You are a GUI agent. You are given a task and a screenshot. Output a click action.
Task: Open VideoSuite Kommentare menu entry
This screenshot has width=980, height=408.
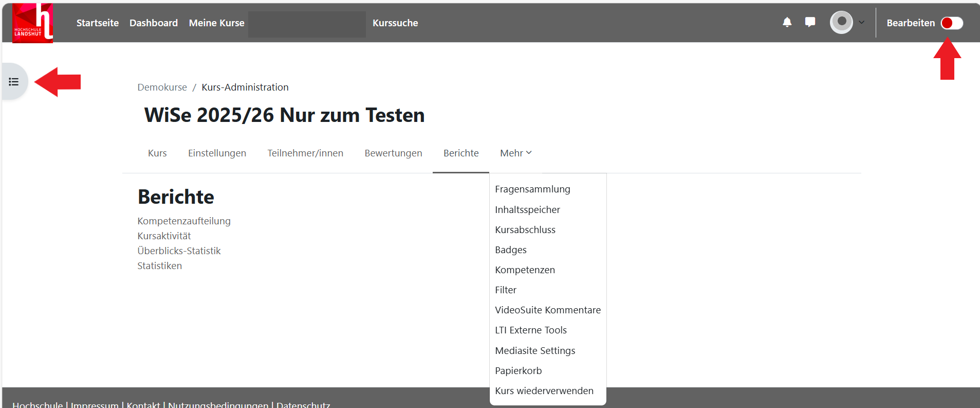click(548, 310)
